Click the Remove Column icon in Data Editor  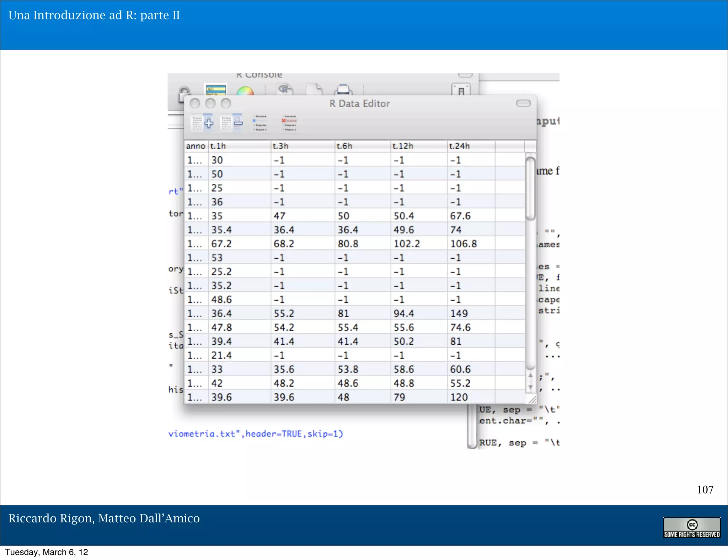point(231,123)
